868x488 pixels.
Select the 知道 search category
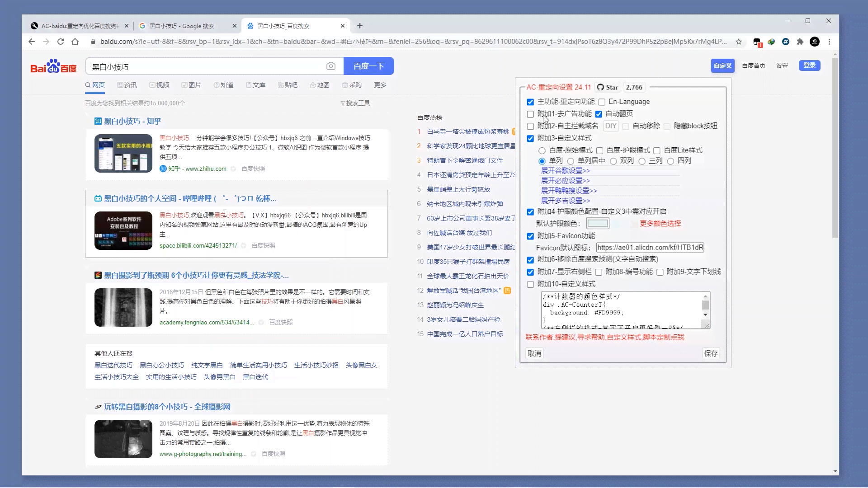(x=223, y=85)
